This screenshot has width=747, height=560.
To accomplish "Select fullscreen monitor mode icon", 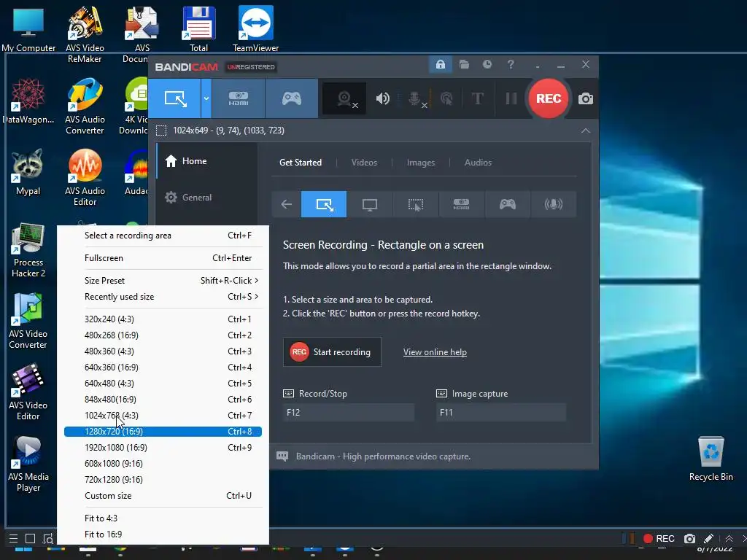I will pos(370,204).
